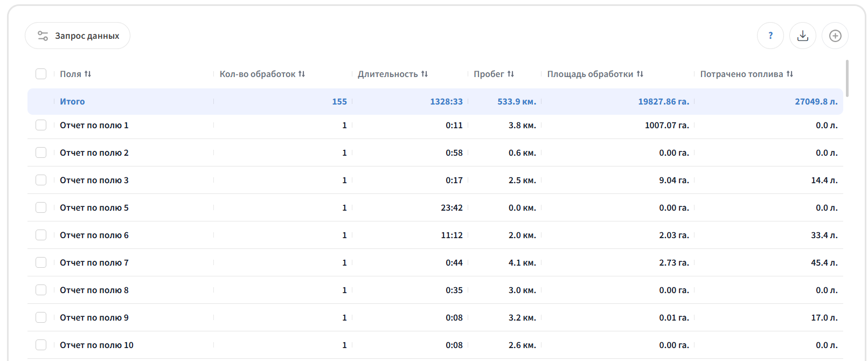Sort by Поля column arrows
The image size is (868, 361).
pos(88,74)
